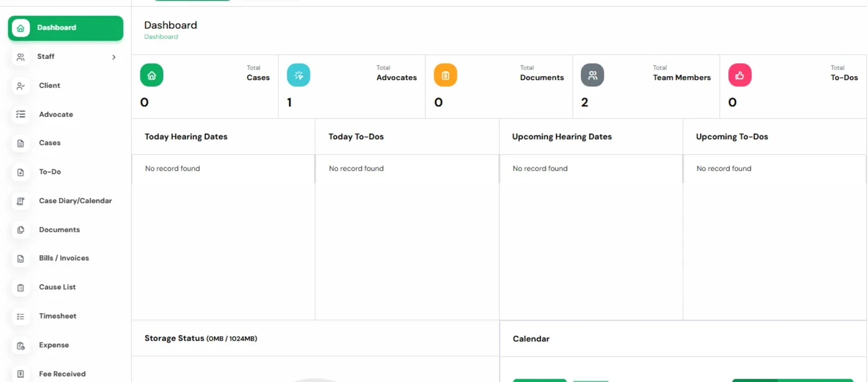Click the Client person icon
This screenshot has width=868, height=382.
click(21, 86)
